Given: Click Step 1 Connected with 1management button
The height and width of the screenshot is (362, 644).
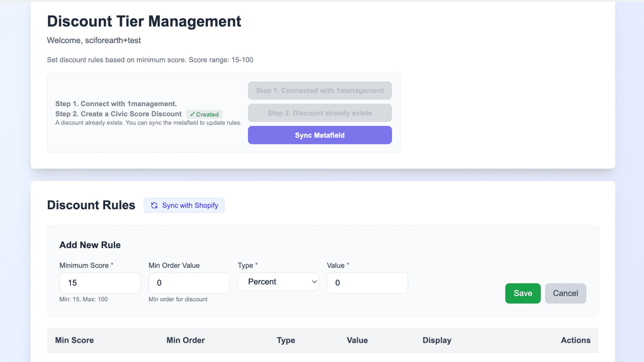Looking at the screenshot, I should coord(320,90).
